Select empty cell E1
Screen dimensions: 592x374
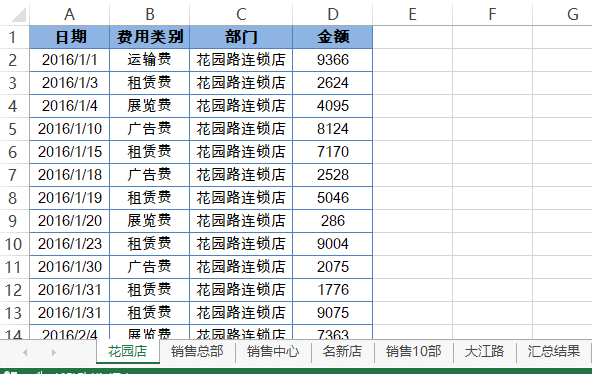[x=412, y=37]
